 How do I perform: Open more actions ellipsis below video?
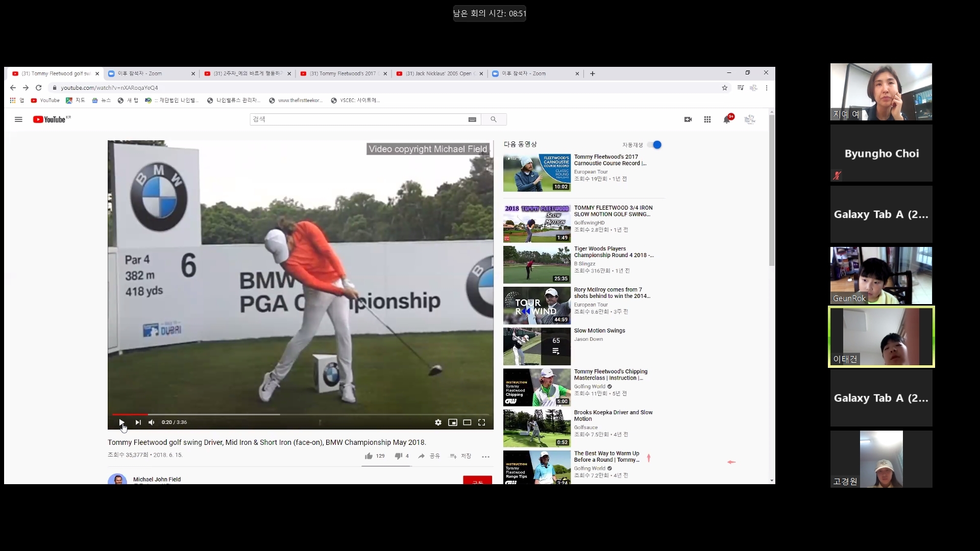[x=485, y=457]
